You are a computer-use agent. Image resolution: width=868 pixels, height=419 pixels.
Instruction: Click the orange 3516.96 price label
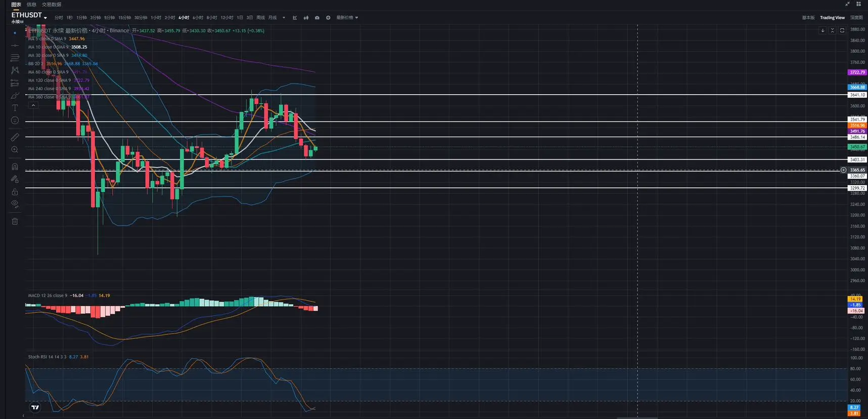(x=857, y=125)
